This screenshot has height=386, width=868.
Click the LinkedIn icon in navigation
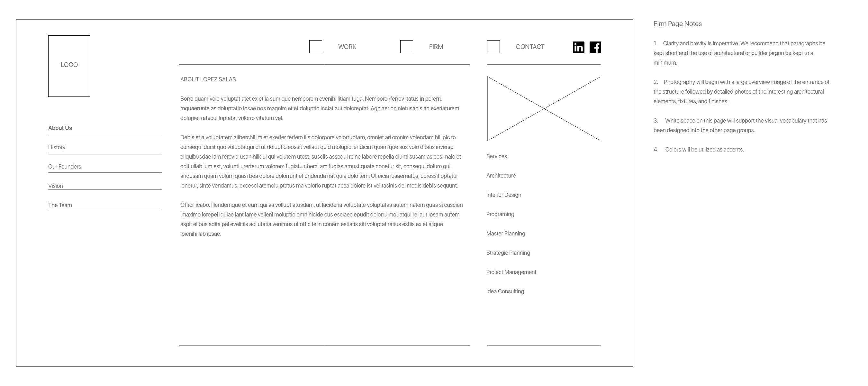[578, 47]
